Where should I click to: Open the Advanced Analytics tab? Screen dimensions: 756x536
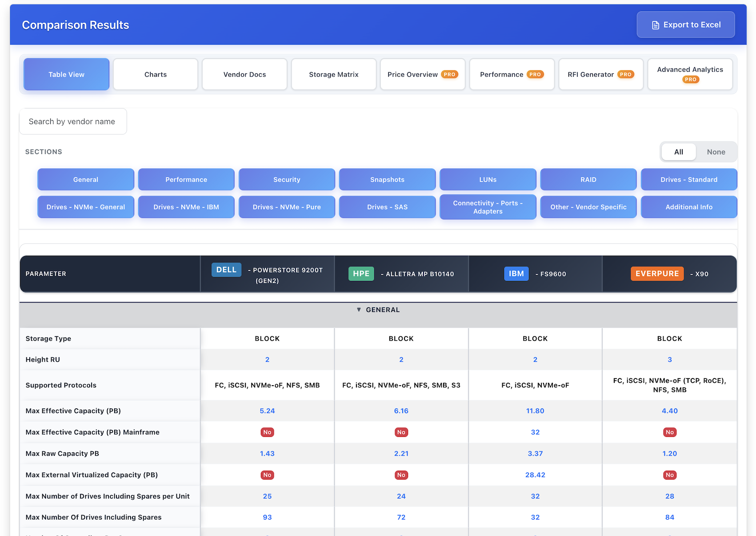pos(690,74)
